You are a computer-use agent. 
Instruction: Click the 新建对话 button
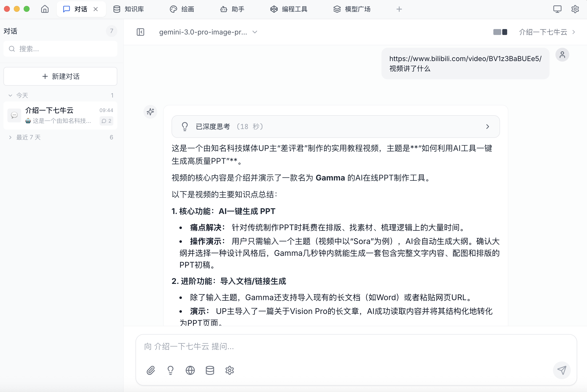[x=60, y=76]
